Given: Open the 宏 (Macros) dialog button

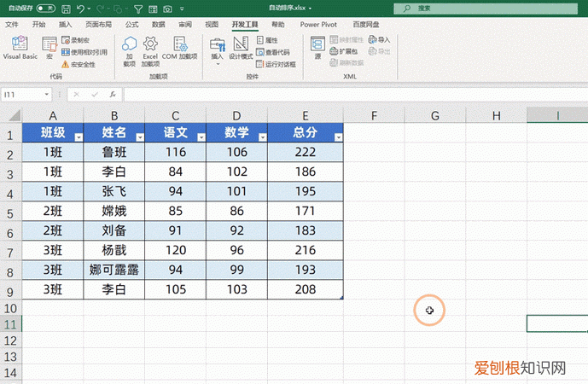Looking at the screenshot, I should coord(49,47).
